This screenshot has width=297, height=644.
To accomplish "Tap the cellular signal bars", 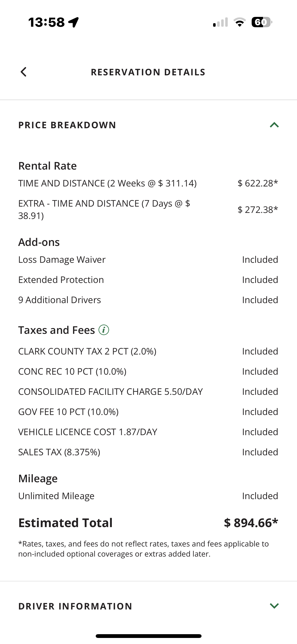I will (220, 22).
